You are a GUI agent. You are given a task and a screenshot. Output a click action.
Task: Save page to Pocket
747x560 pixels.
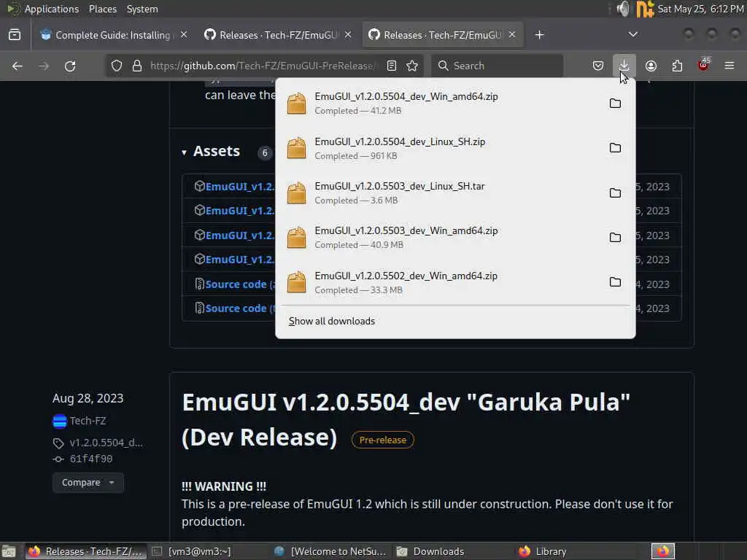tap(598, 66)
